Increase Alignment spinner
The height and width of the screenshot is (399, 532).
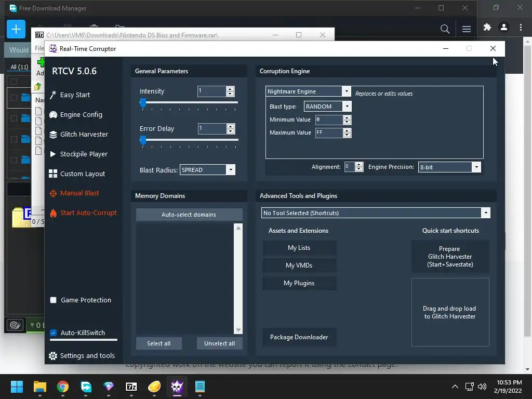tap(359, 165)
